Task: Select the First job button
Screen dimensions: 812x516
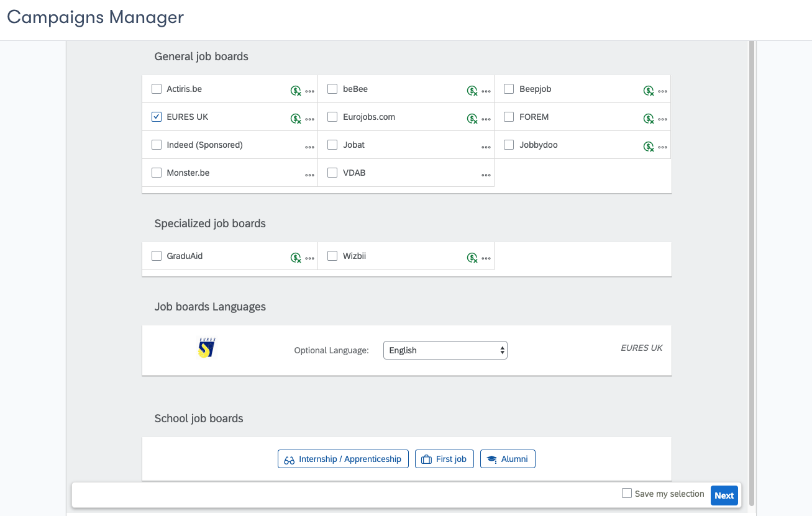Action: click(445, 459)
